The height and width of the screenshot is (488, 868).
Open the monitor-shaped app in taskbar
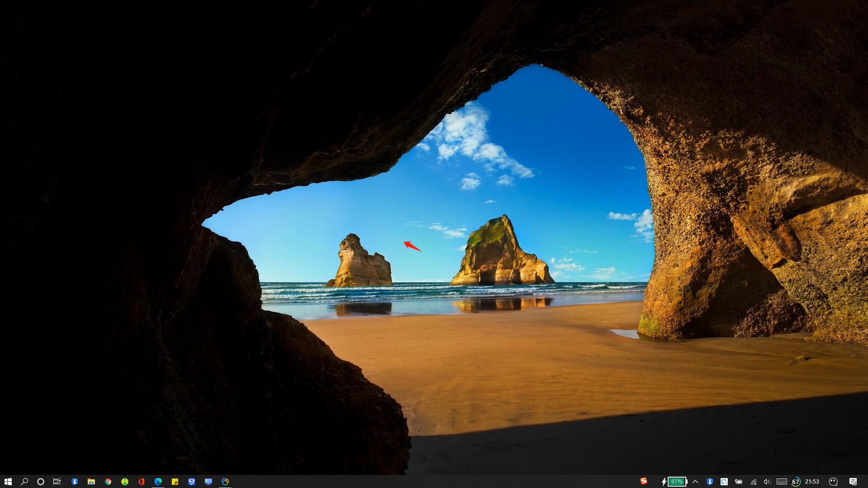click(208, 482)
